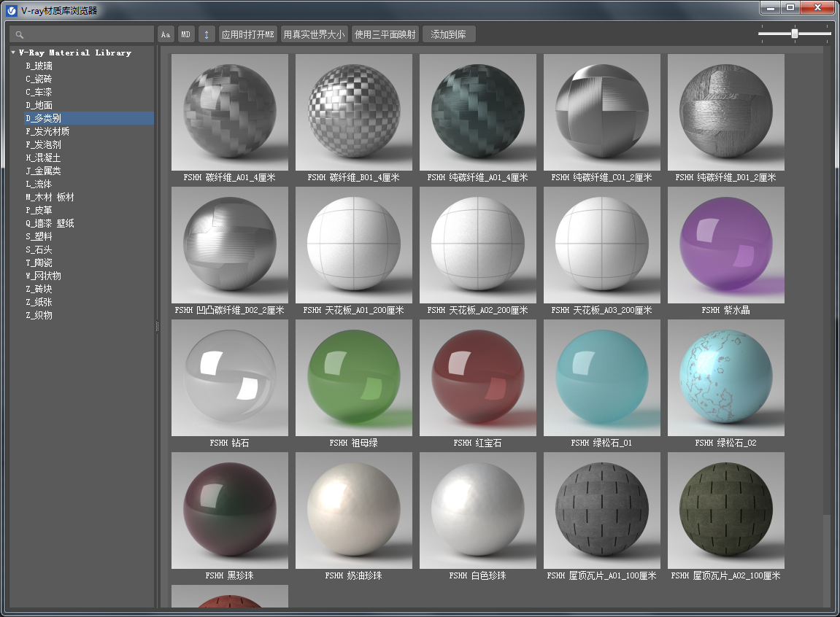840x617 pixels.
Task: Select the 屋顶瓦片_A02_100厘米 material thumbnail
Action: [x=726, y=511]
